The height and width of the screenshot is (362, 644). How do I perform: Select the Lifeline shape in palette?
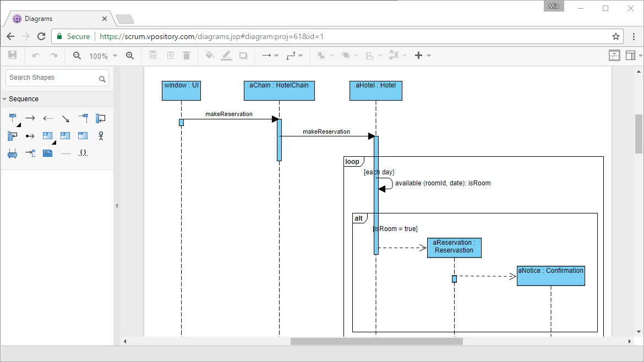click(x=13, y=119)
